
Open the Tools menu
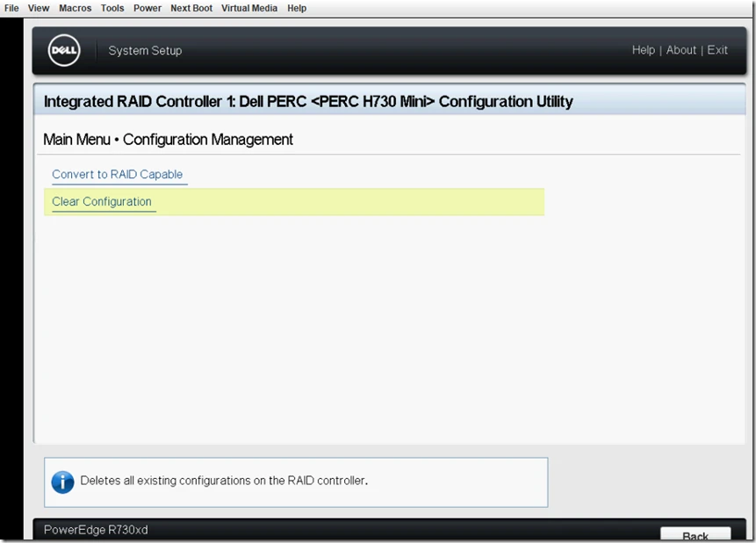(x=112, y=8)
